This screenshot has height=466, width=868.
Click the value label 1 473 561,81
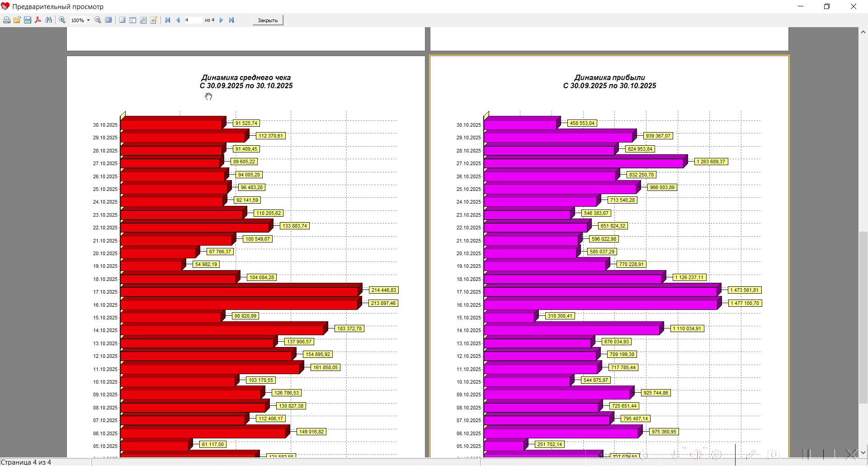click(x=745, y=290)
